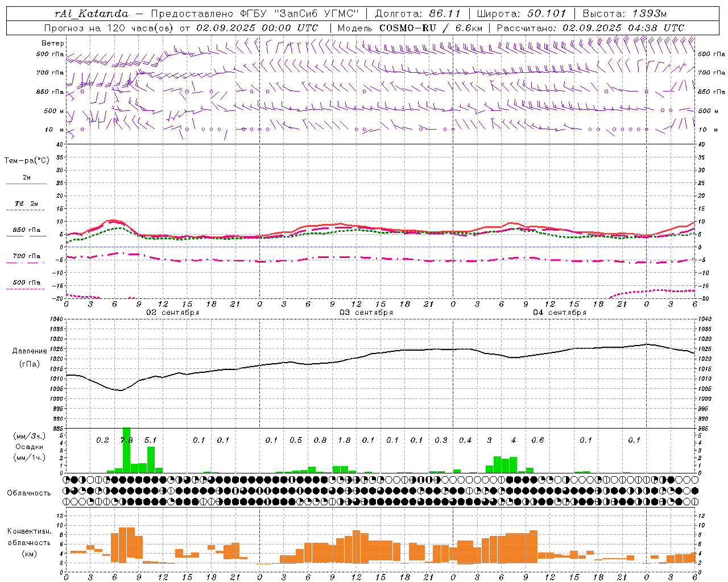This screenshot has width=728, height=582.
Task: Click the Облачность cloudiness row label
Action: [x=29, y=493]
